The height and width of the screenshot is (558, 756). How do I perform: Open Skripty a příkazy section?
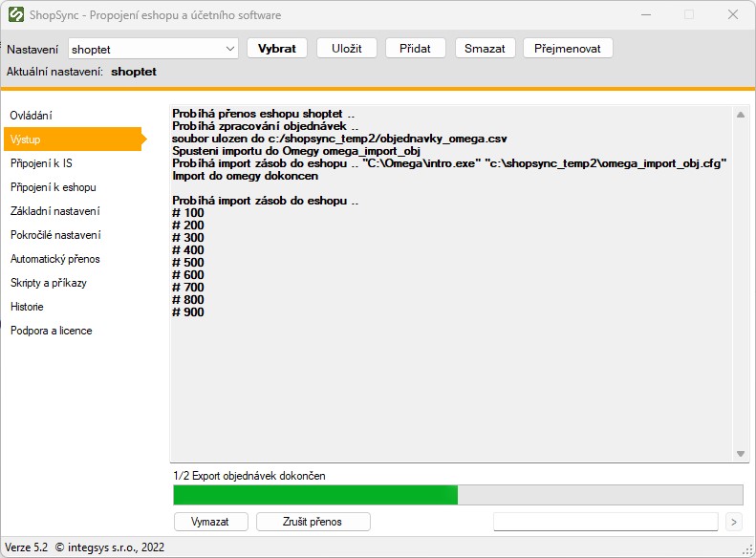coord(48,283)
